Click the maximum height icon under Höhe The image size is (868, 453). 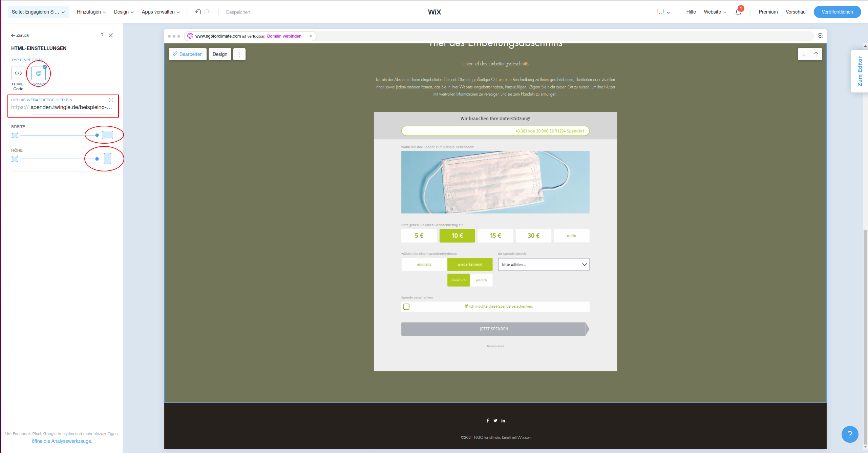click(107, 159)
